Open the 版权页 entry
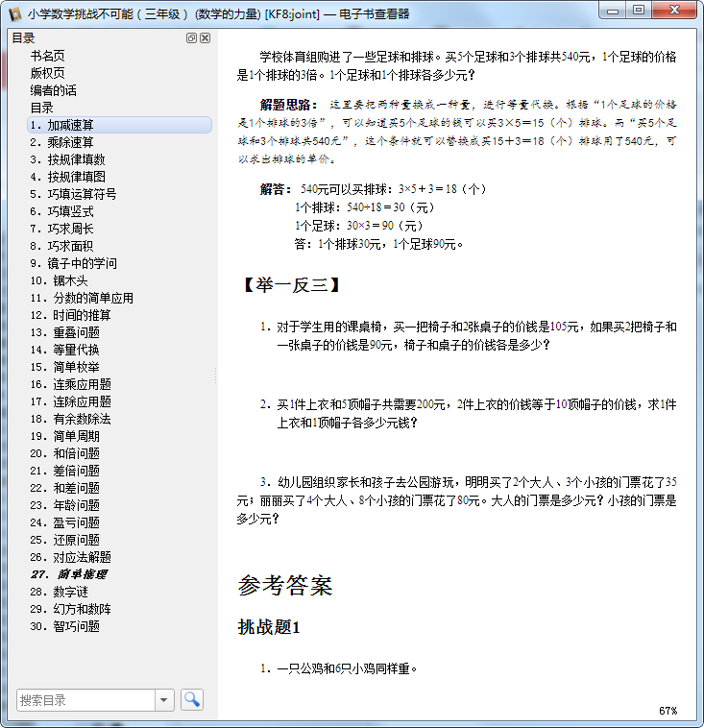This screenshot has width=704, height=728. [x=47, y=73]
